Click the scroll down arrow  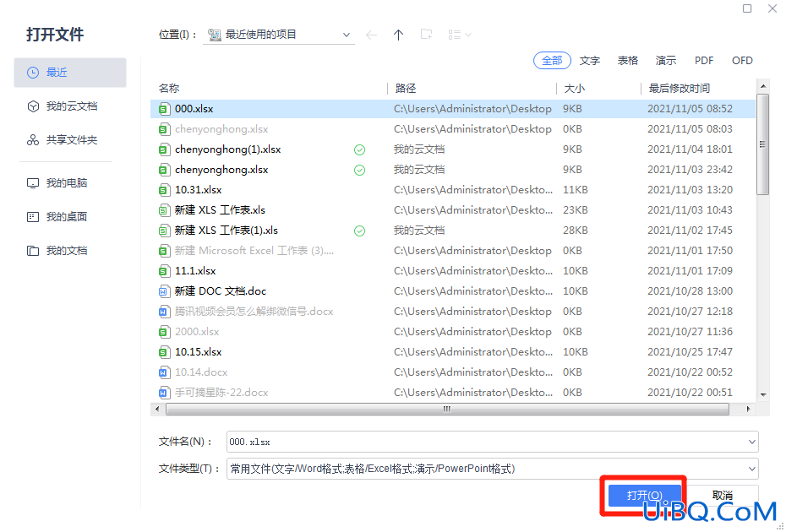coord(763,394)
